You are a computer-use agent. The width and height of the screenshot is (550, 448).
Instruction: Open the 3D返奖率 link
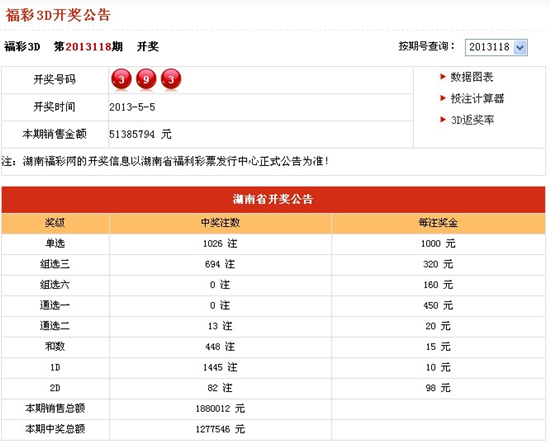tap(472, 120)
